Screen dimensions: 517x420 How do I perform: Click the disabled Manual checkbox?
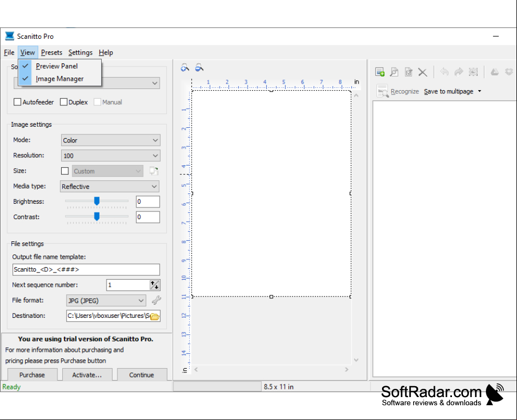click(x=97, y=102)
